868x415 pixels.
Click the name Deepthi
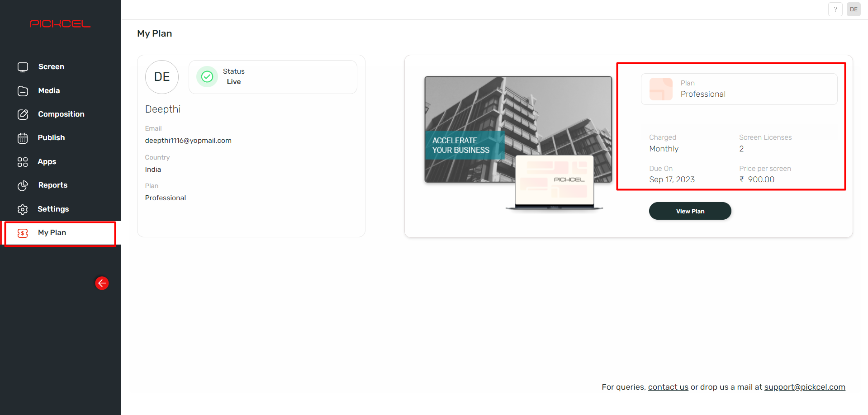point(163,109)
